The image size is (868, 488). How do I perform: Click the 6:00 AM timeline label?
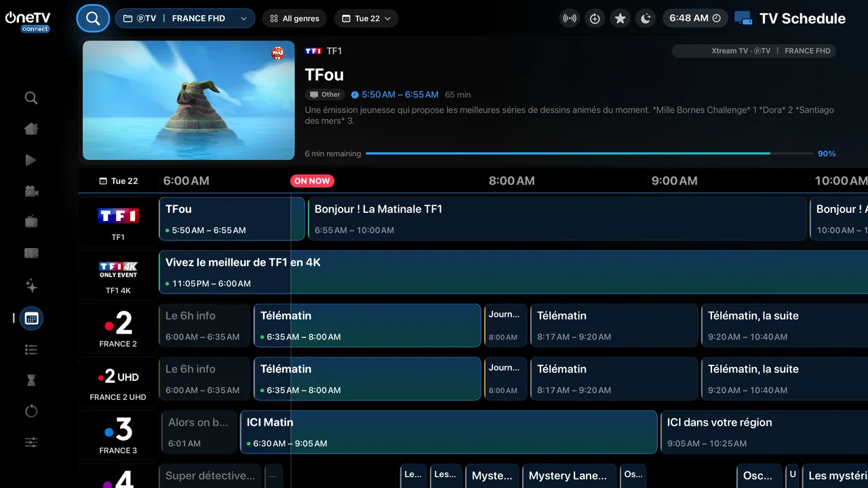point(186,181)
